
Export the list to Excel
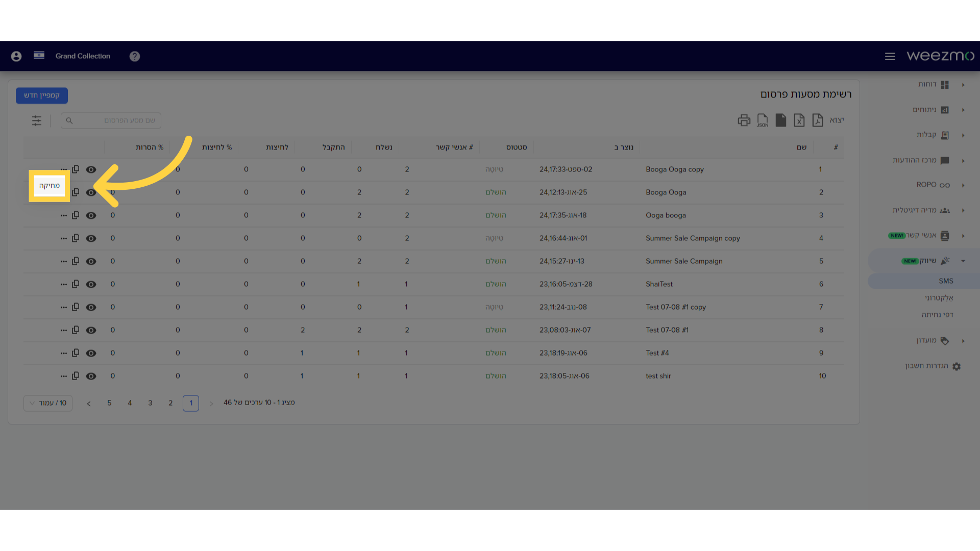[799, 120]
